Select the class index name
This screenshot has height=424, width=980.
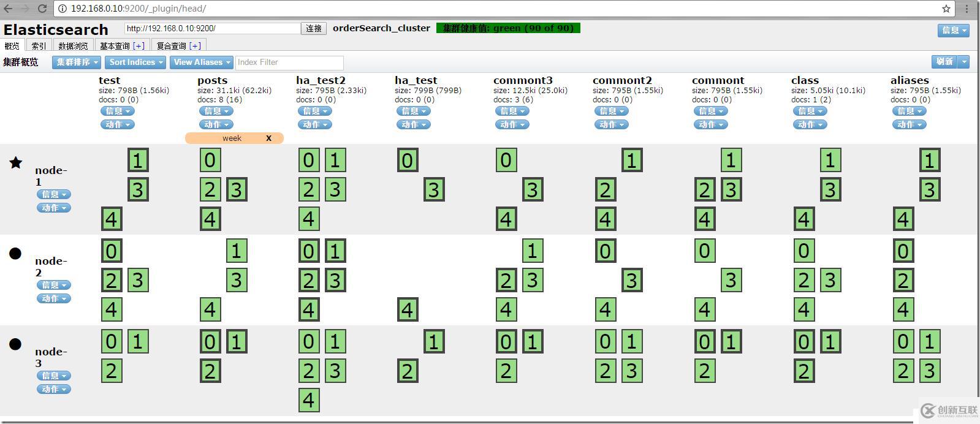[x=805, y=80]
